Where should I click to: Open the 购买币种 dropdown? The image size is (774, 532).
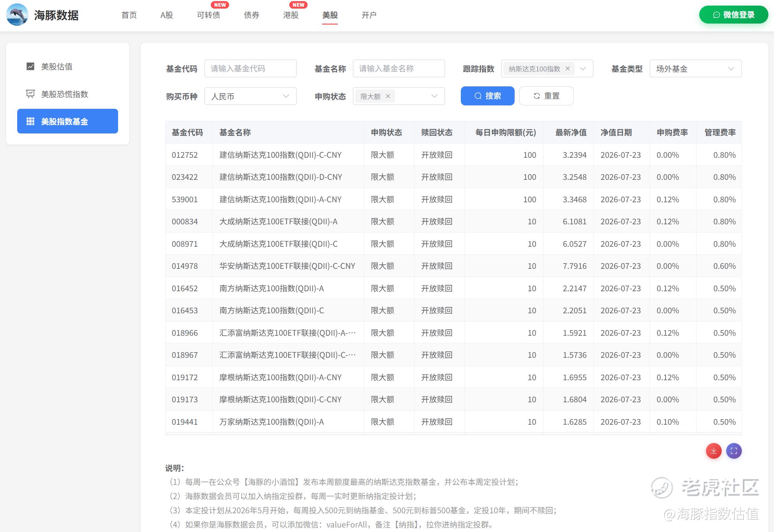click(x=250, y=96)
